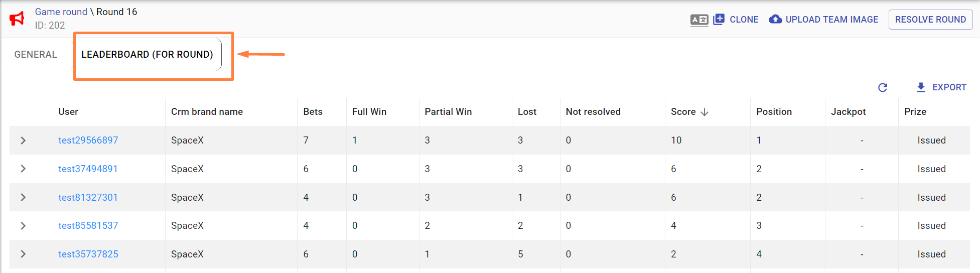The height and width of the screenshot is (273, 980).
Task: Open the Game round breadcrumb link
Action: point(61,12)
